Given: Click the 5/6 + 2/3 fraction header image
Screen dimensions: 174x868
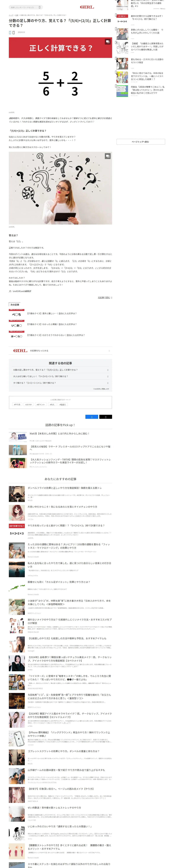Looking at the screenshot, I should [60, 73].
